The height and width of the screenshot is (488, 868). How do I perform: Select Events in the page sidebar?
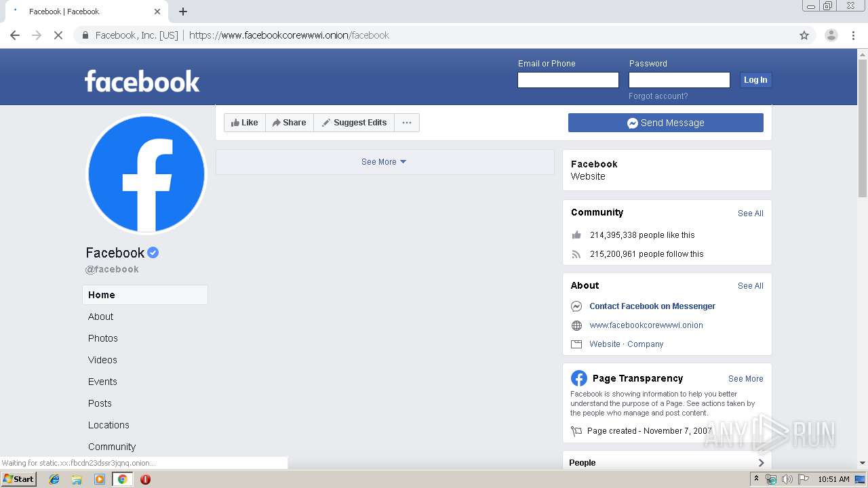click(102, 382)
